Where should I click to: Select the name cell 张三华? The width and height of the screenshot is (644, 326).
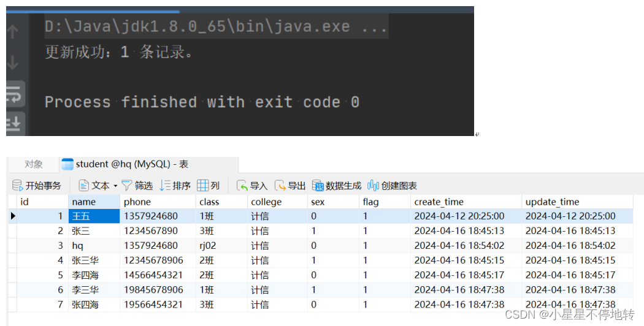tap(94, 260)
